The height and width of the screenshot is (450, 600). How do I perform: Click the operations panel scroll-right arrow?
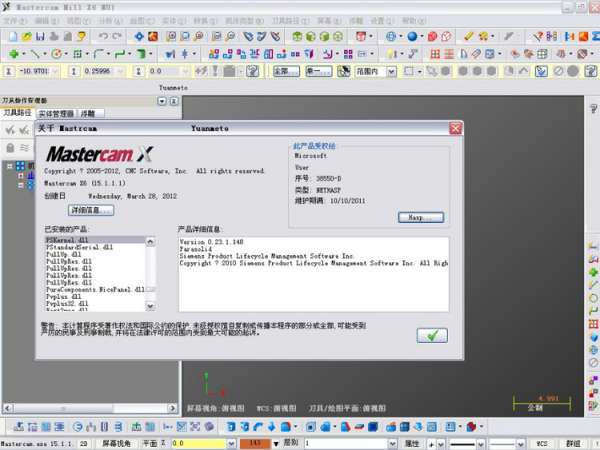pyautogui.click(x=173, y=408)
